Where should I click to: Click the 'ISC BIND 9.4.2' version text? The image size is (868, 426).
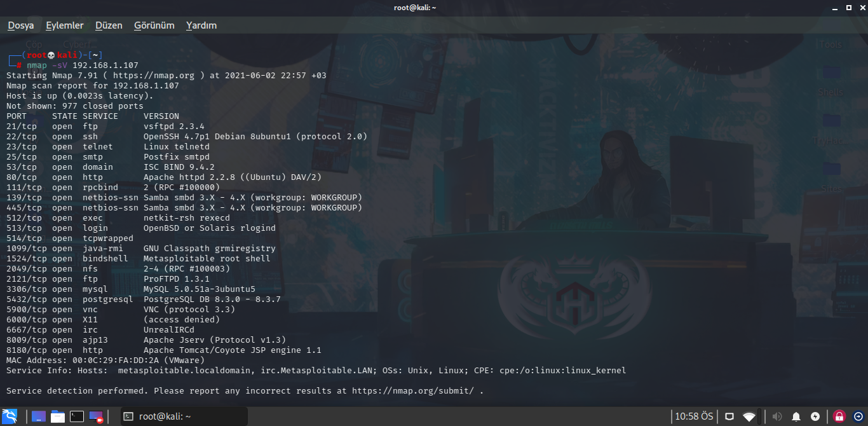(x=179, y=167)
